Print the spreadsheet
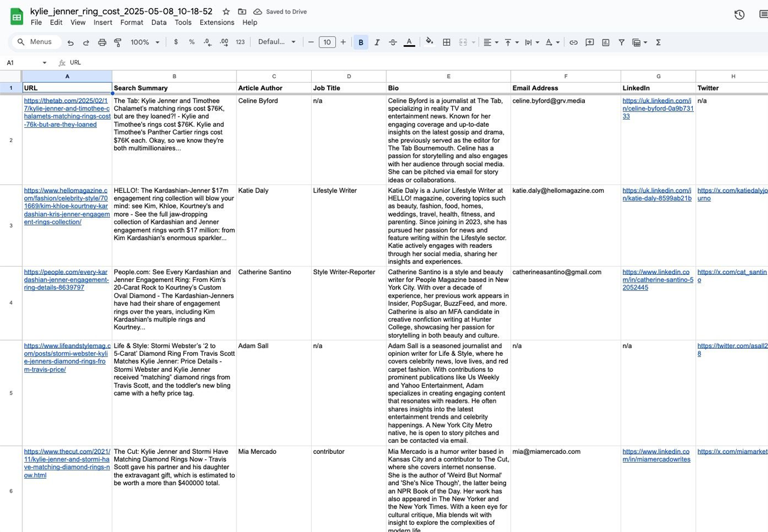The image size is (768, 532). [x=102, y=42]
